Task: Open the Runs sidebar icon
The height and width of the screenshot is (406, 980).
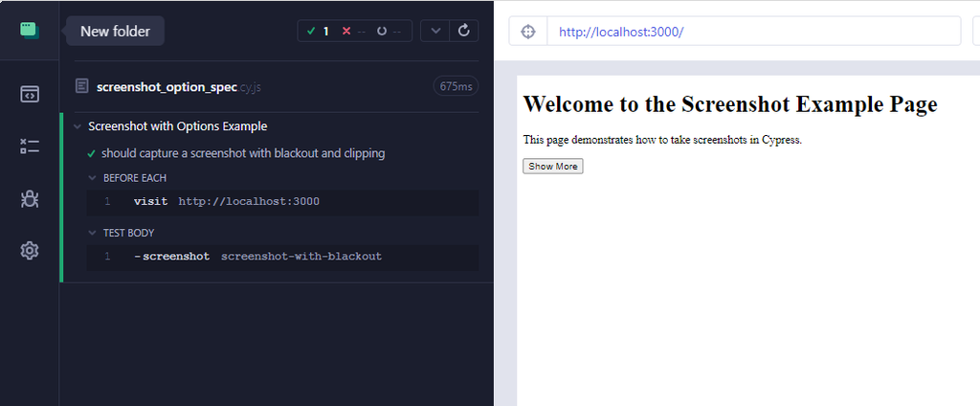Action: coord(30,147)
